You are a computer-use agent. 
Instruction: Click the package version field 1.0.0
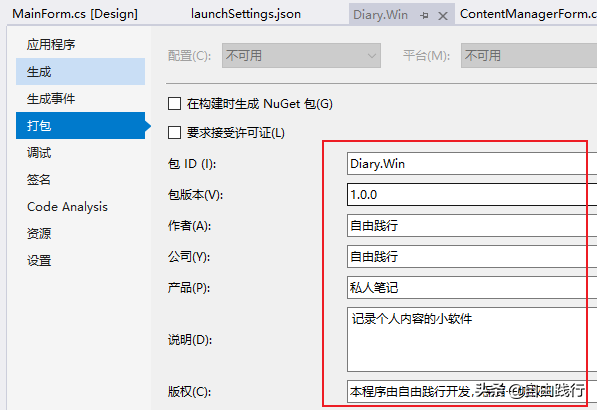point(472,195)
